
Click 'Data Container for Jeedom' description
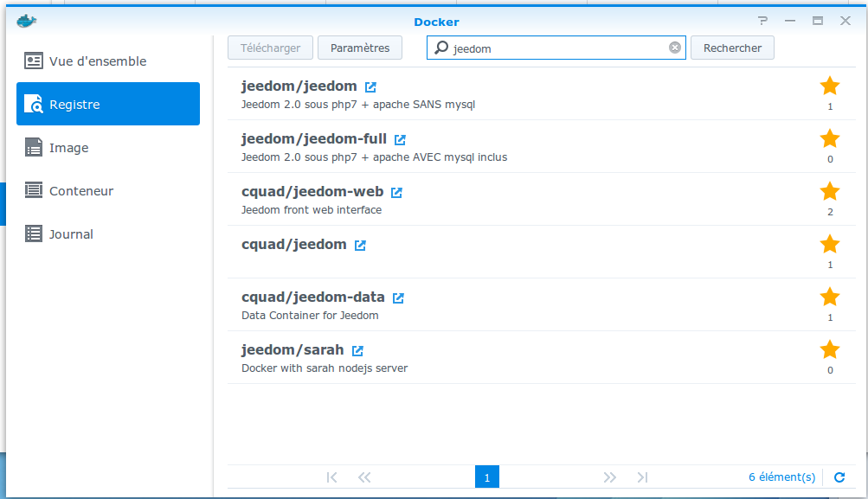(x=310, y=316)
